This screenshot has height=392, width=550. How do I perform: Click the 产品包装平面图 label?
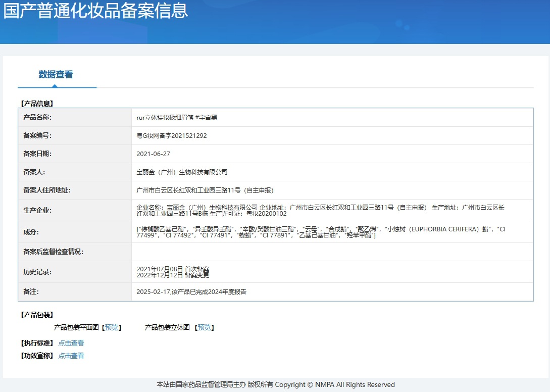76,327
